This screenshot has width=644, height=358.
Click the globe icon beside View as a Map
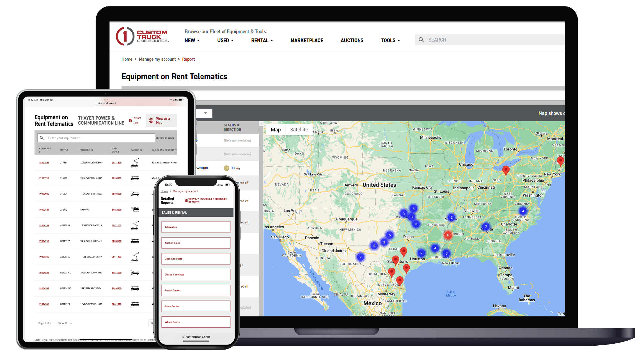151,120
